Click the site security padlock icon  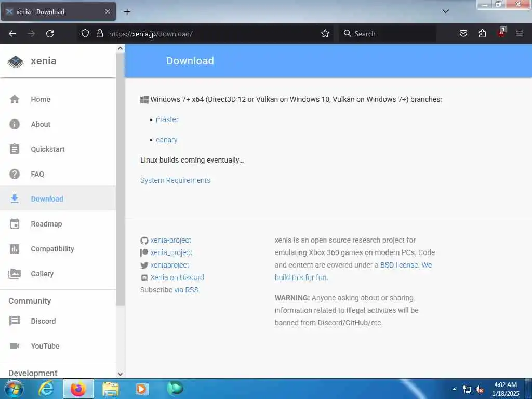tap(99, 34)
